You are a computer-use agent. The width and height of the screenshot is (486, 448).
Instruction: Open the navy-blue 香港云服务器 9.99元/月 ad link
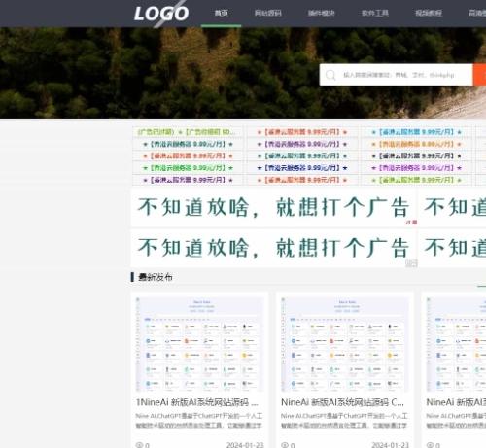(x=302, y=168)
